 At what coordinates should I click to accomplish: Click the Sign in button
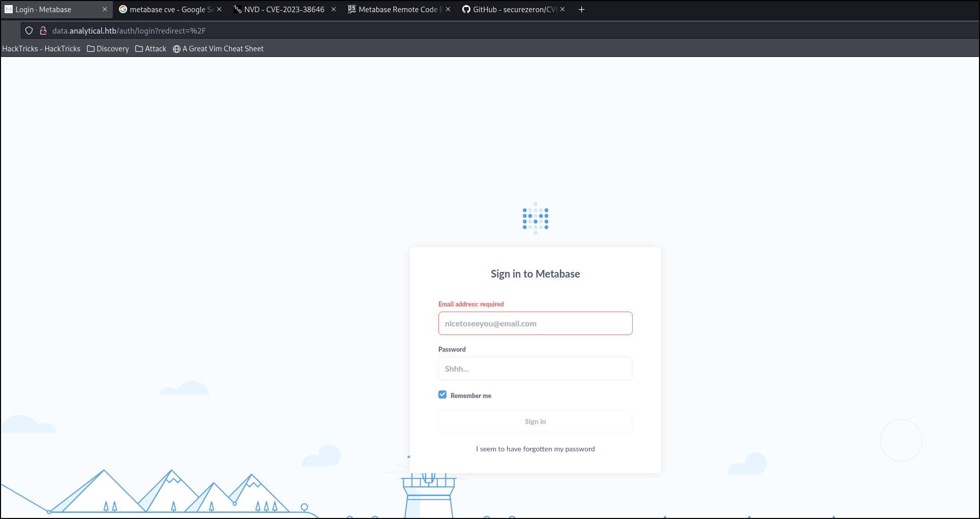536,421
